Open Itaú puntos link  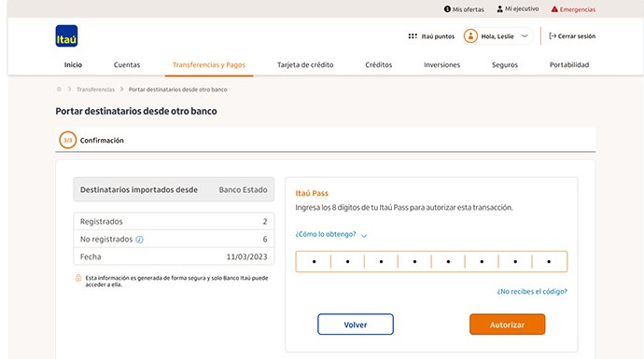(438, 36)
